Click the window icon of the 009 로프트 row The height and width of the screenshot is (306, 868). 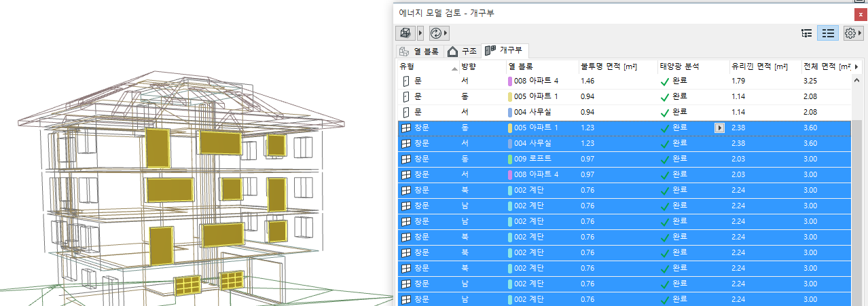click(405, 159)
